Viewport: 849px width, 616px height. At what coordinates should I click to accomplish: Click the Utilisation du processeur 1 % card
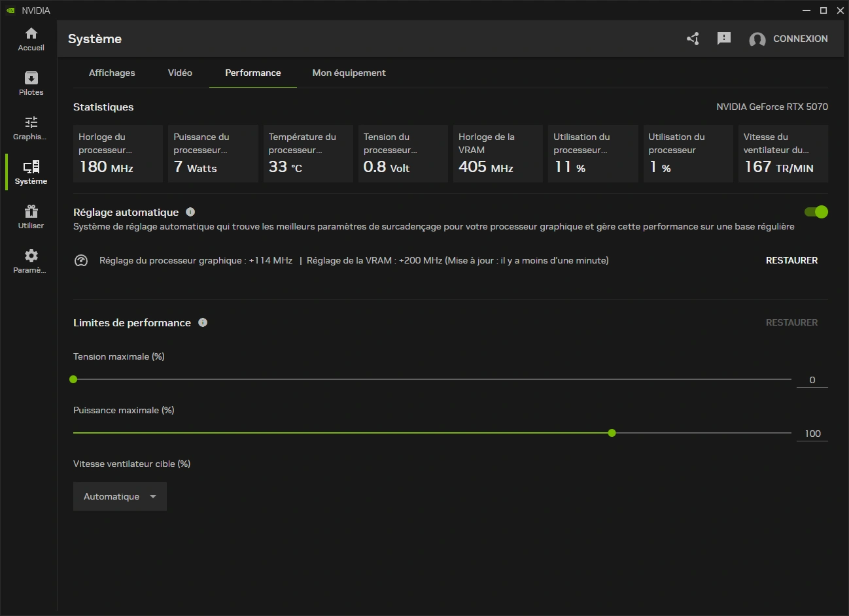click(688, 154)
